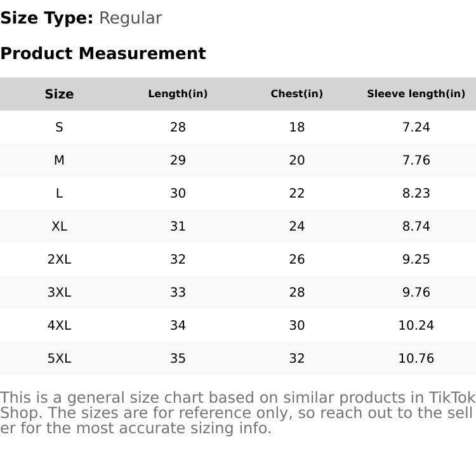The image size is (476, 451).
Task: Select the 4XL size row label
Action: coord(59,325)
